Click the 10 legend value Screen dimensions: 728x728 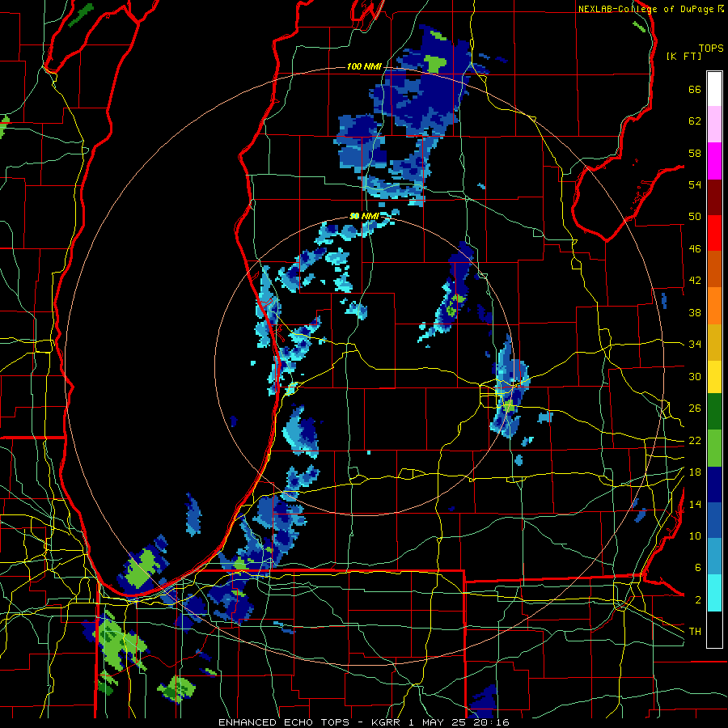695,535
